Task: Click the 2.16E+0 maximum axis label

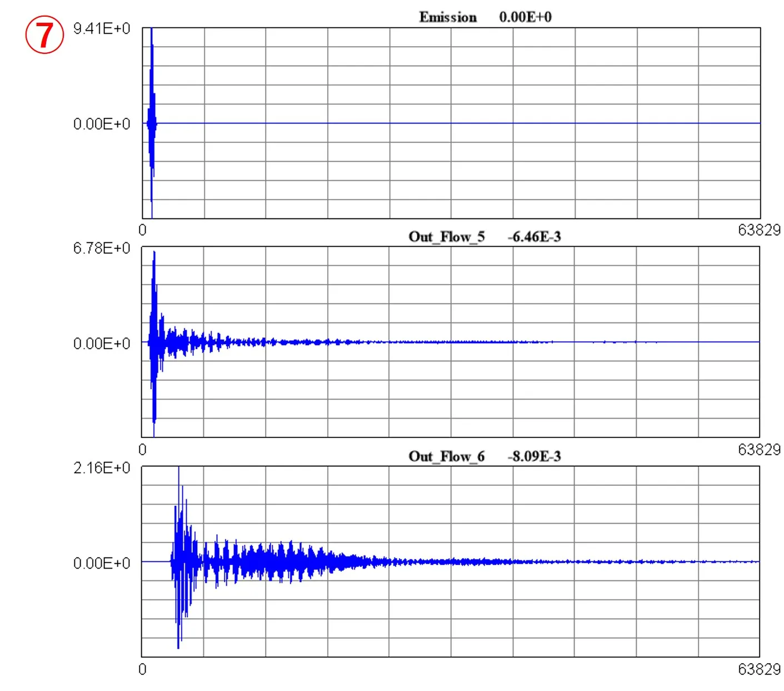Action: [x=102, y=468]
